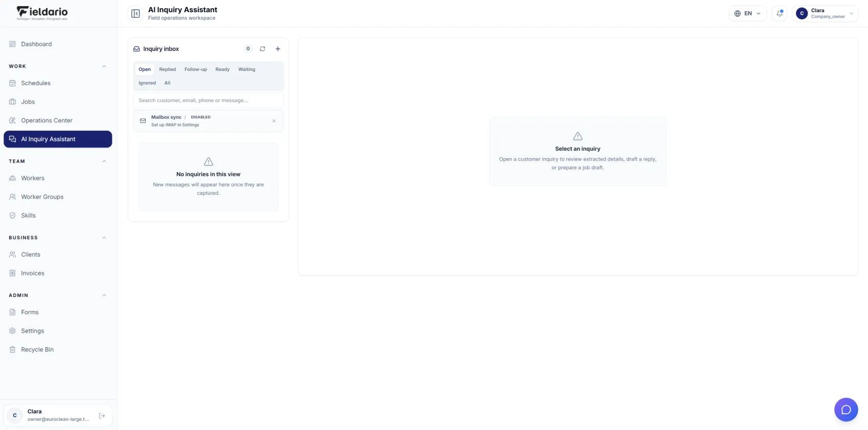This screenshot has height=430, width=868.
Task: Click the Mailbox sync DISABLED status
Action: click(201, 117)
